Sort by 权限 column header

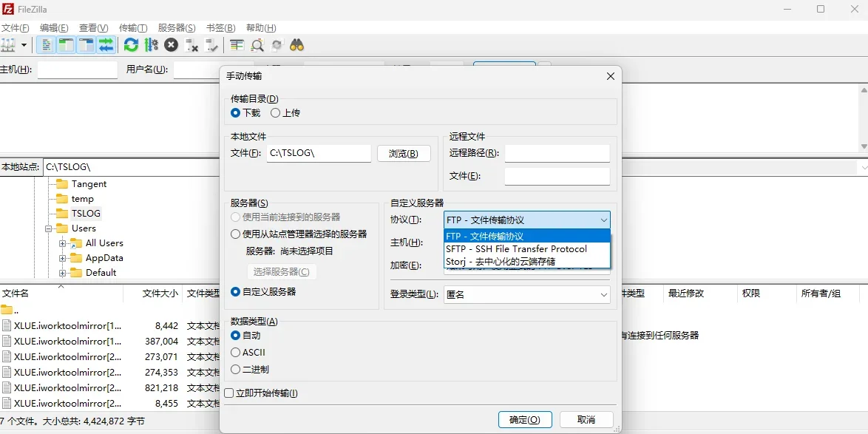(x=767, y=294)
